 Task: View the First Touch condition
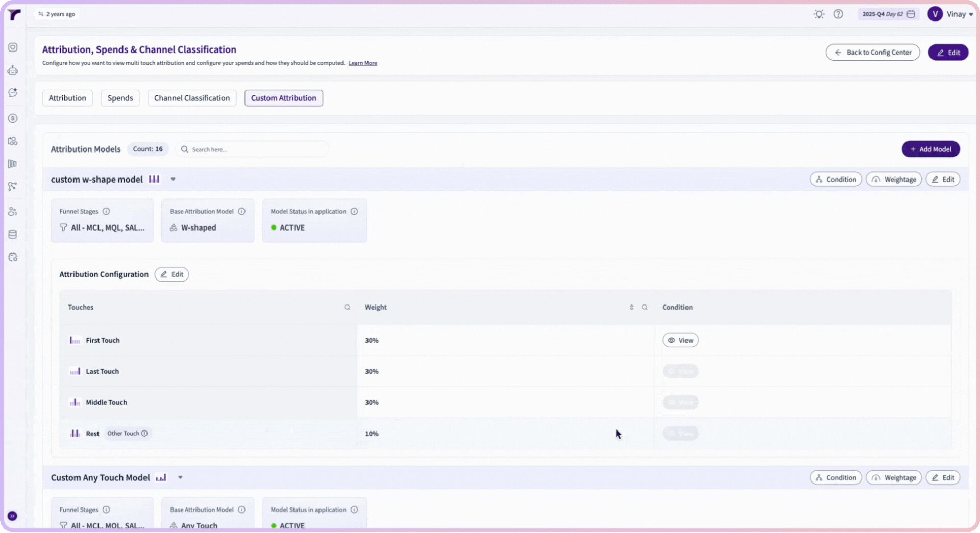click(x=680, y=340)
